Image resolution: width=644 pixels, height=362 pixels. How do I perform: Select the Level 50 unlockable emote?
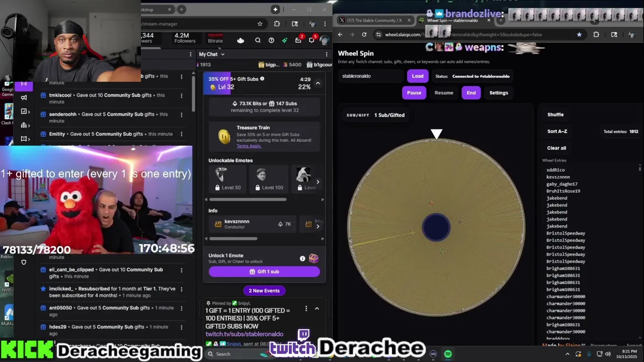pyautogui.click(x=227, y=179)
